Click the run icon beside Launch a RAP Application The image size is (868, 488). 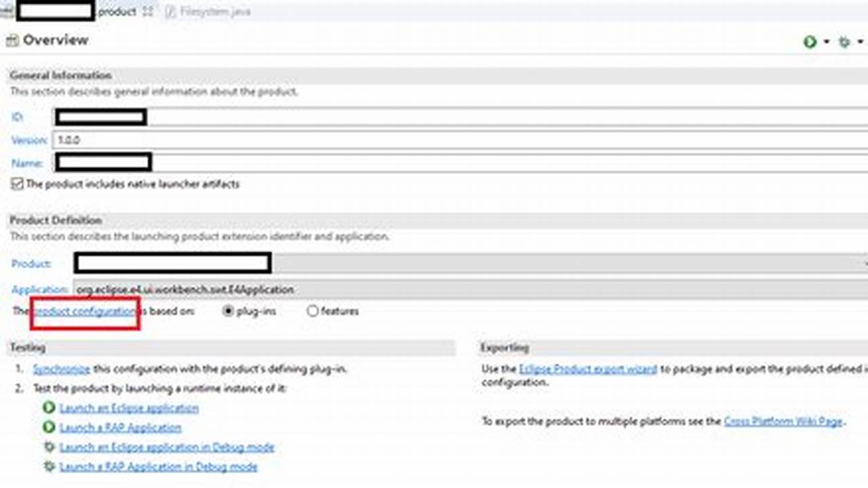(50, 428)
